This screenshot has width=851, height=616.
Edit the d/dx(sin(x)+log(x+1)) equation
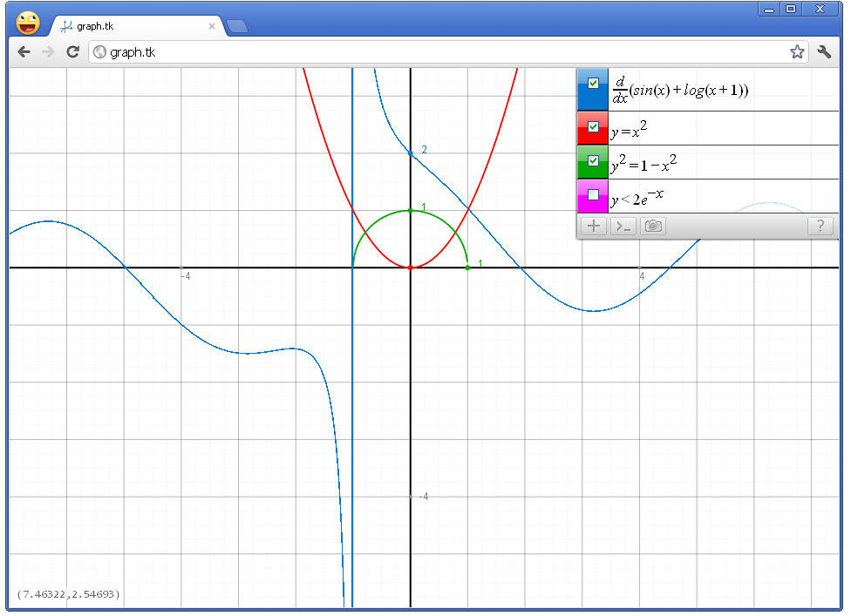pos(724,90)
